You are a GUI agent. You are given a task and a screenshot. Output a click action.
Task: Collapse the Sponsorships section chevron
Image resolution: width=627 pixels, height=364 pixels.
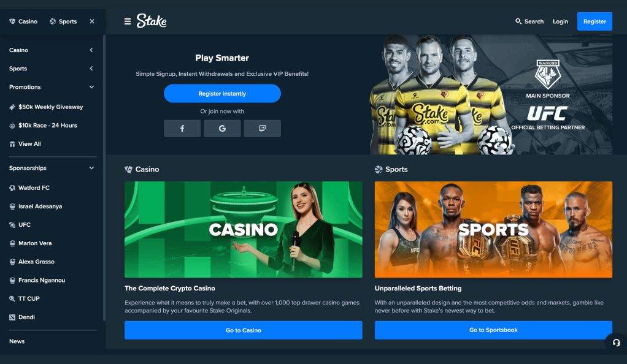coord(91,168)
